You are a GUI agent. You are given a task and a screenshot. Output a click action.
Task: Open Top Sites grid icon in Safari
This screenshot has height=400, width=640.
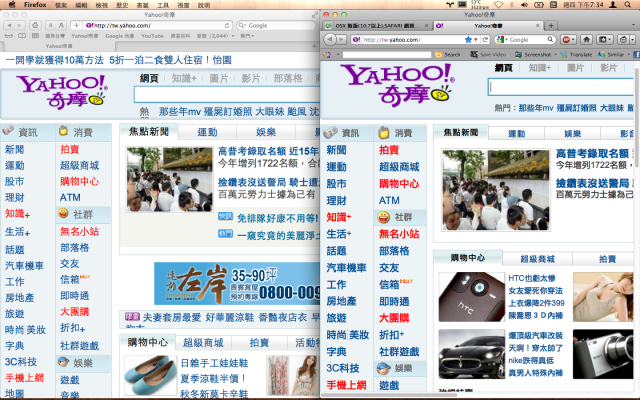point(36,36)
